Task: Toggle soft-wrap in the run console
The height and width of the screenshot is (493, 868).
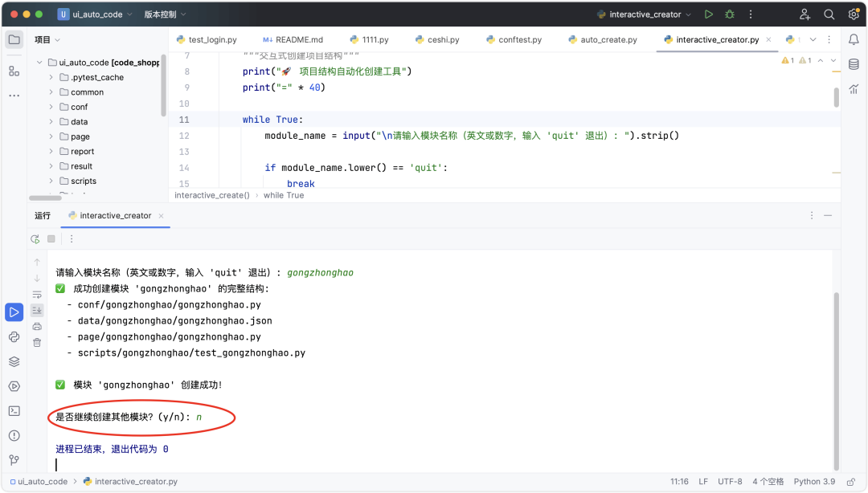Action: click(x=37, y=295)
